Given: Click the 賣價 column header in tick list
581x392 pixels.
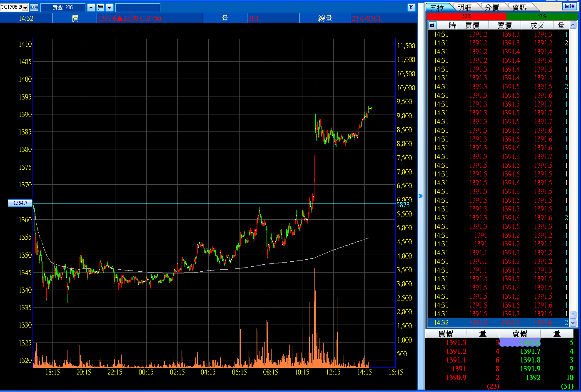Looking at the screenshot, I should 505,25.
